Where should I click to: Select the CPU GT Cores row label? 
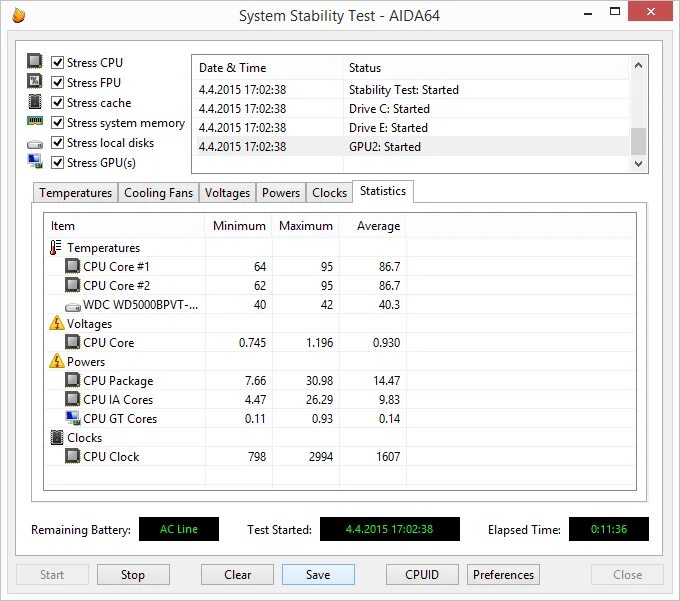point(120,418)
